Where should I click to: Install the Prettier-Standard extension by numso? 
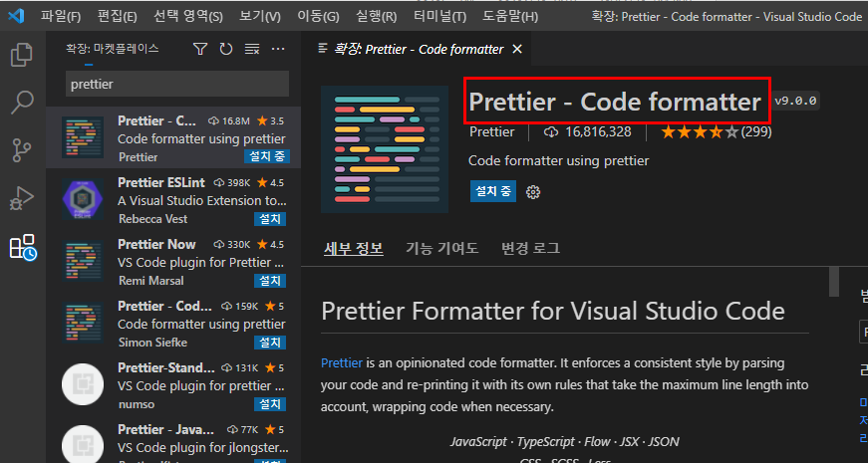[x=270, y=404]
